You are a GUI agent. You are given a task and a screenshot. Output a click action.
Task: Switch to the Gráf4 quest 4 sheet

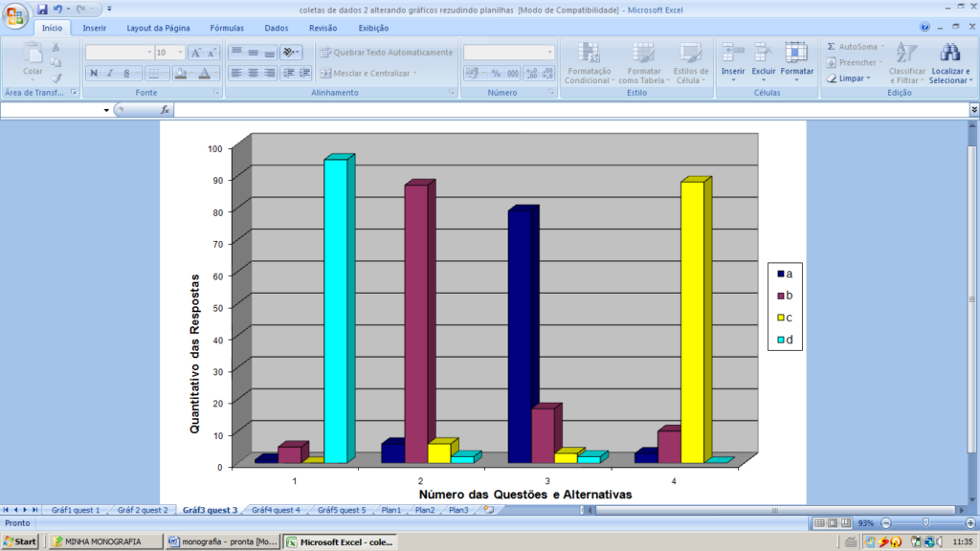click(x=276, y=510)
